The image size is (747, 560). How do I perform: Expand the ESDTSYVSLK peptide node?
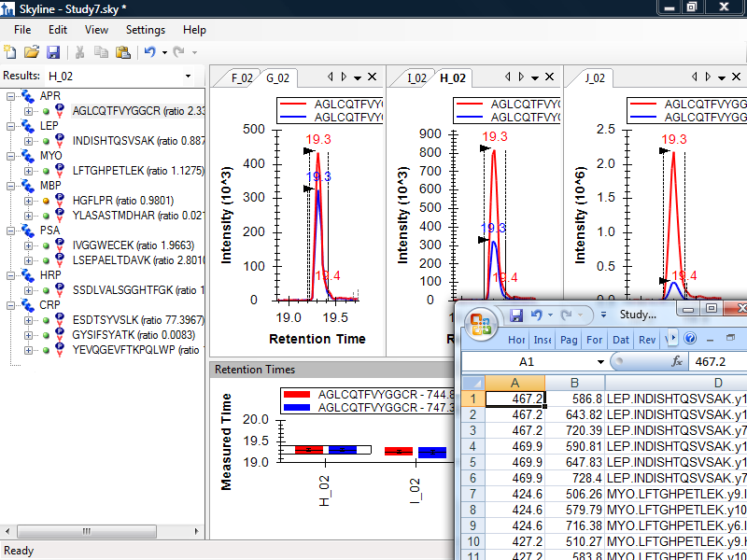28,320
